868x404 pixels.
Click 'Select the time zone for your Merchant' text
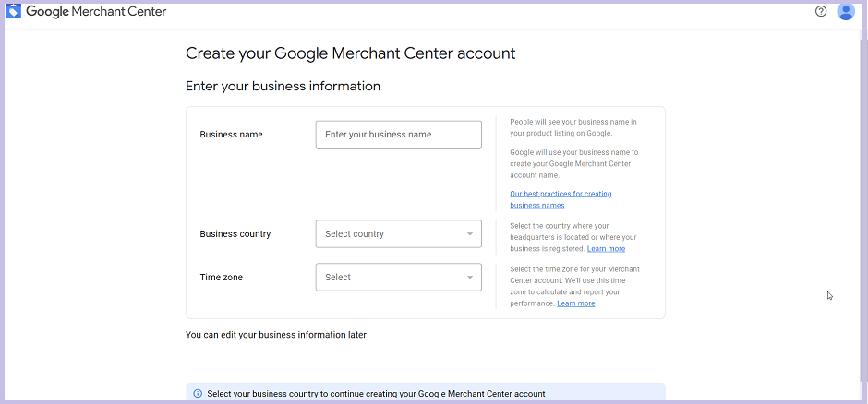574,286
